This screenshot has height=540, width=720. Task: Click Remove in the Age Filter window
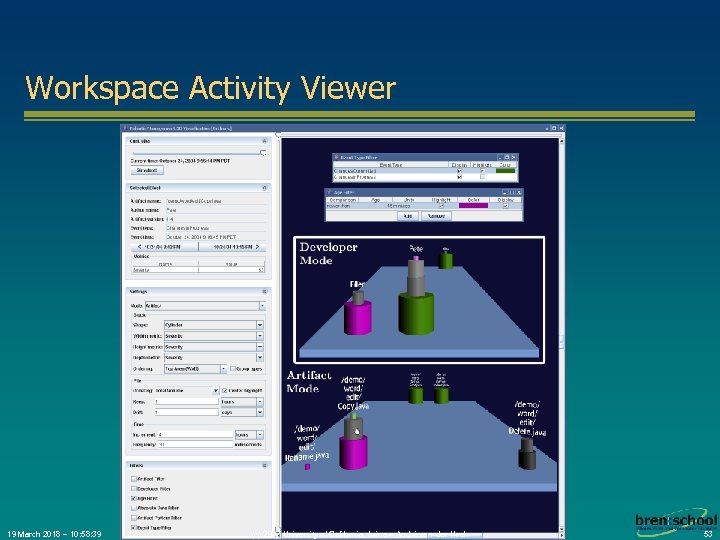click(436, 216)
